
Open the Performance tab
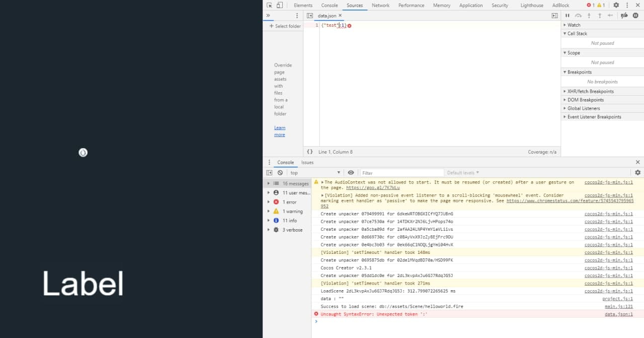point(411,5)
